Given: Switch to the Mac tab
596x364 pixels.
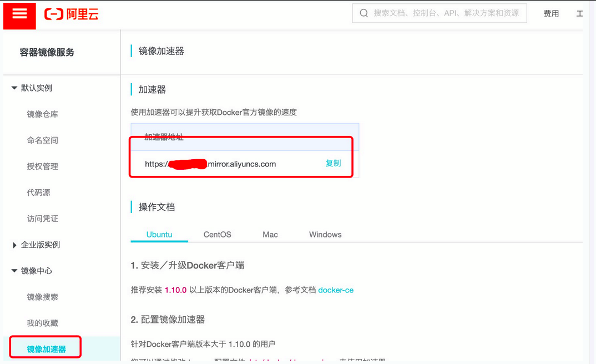Looking at the screenshot, I should point(270,234).
